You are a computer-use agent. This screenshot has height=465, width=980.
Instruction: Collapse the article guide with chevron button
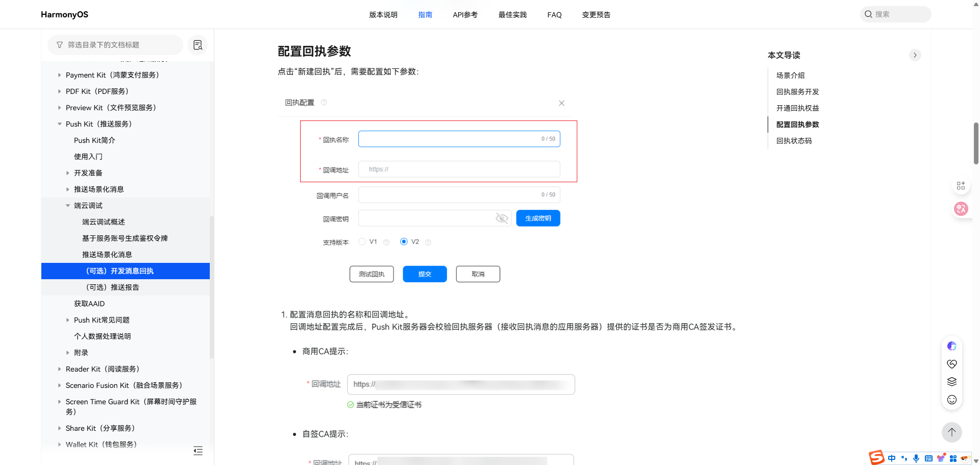(x=915, y=55)
